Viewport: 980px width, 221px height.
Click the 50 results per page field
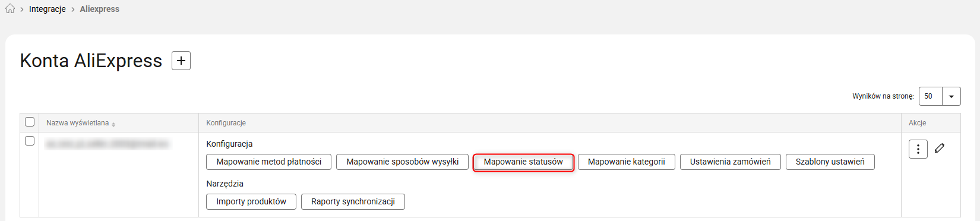click(931, 96)
